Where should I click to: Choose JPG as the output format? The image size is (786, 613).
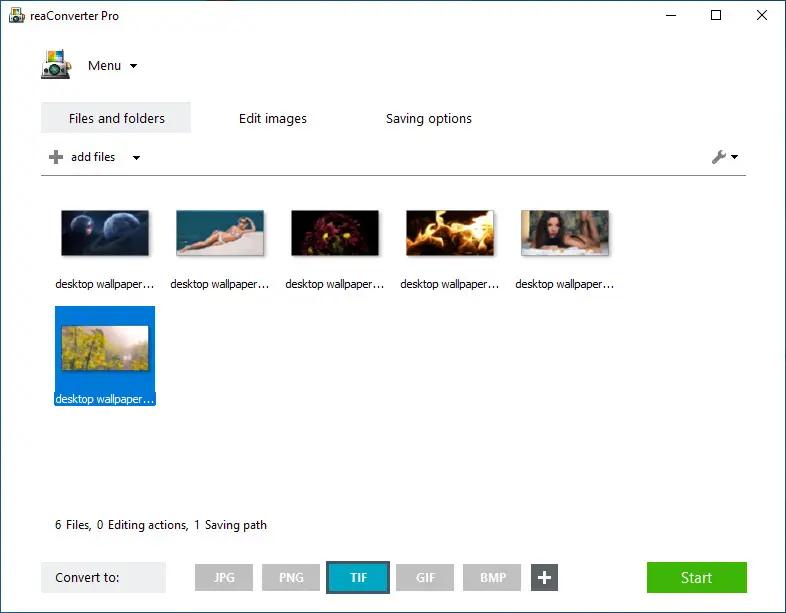coord(224,578)
